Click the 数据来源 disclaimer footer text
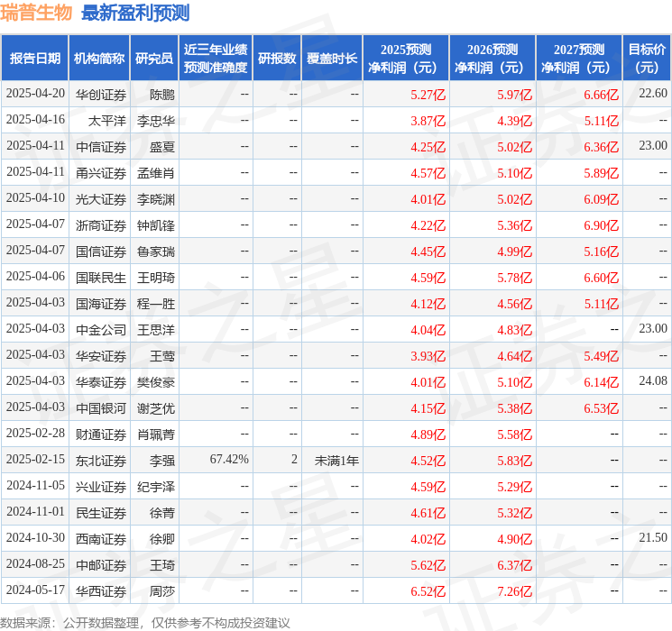The width and height of the screenshot is (672, 631). point(145,622)
